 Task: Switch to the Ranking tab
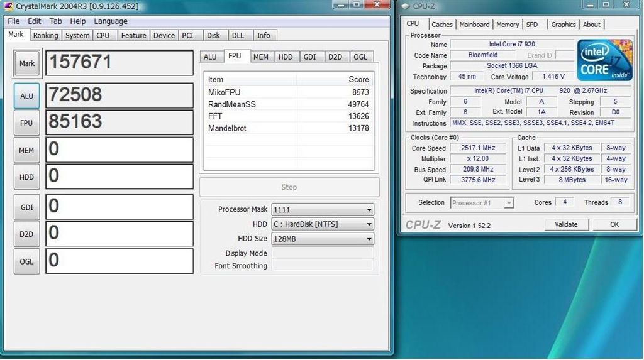(x=45, y=36)
